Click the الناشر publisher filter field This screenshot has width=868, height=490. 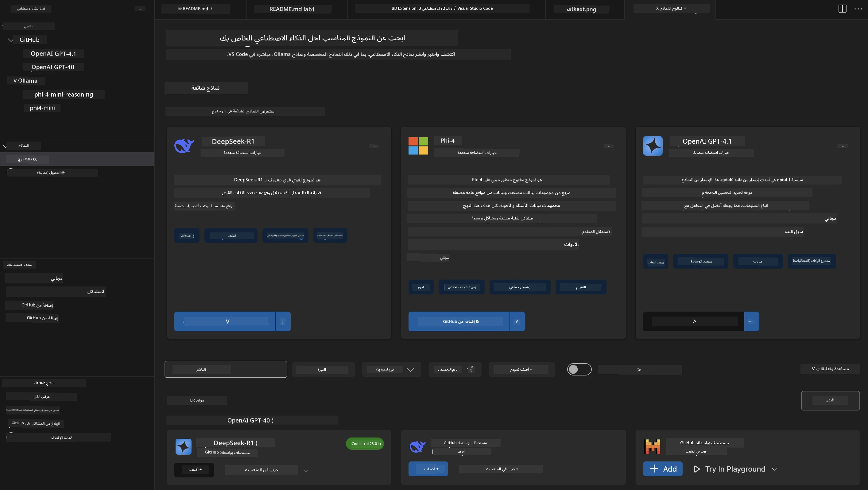pos(226,369)
